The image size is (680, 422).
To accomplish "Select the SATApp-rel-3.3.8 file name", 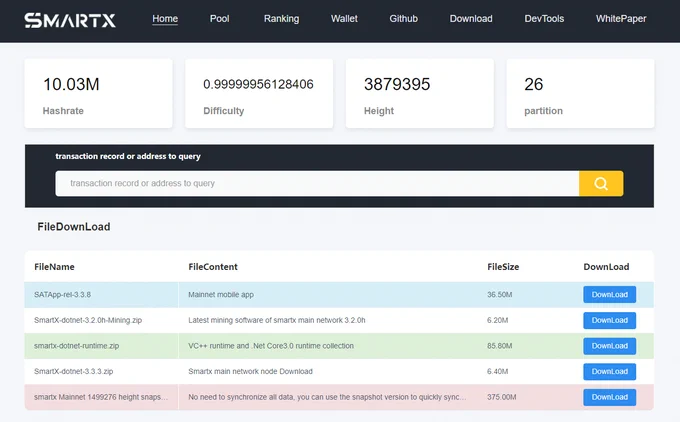I will coord(62,294).
